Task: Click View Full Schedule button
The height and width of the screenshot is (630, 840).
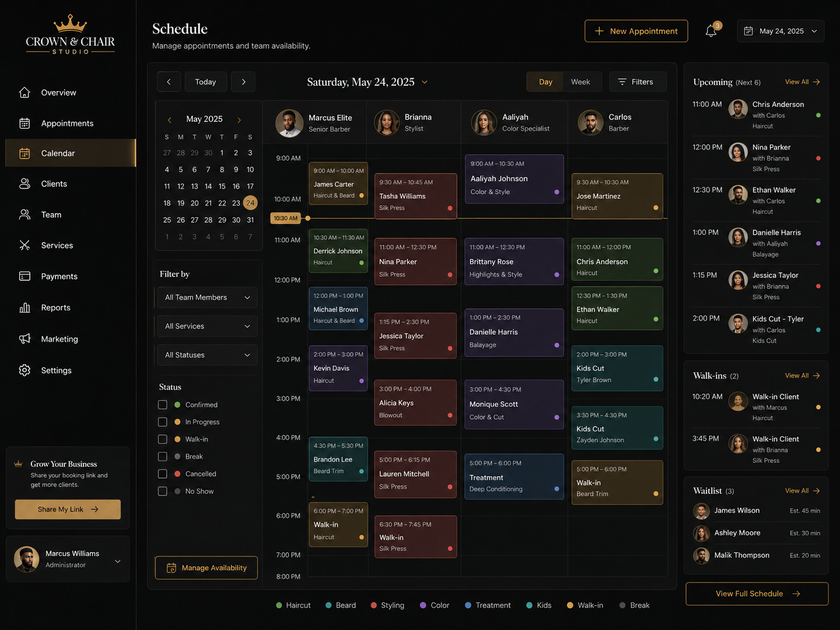Action: (757, 594)
